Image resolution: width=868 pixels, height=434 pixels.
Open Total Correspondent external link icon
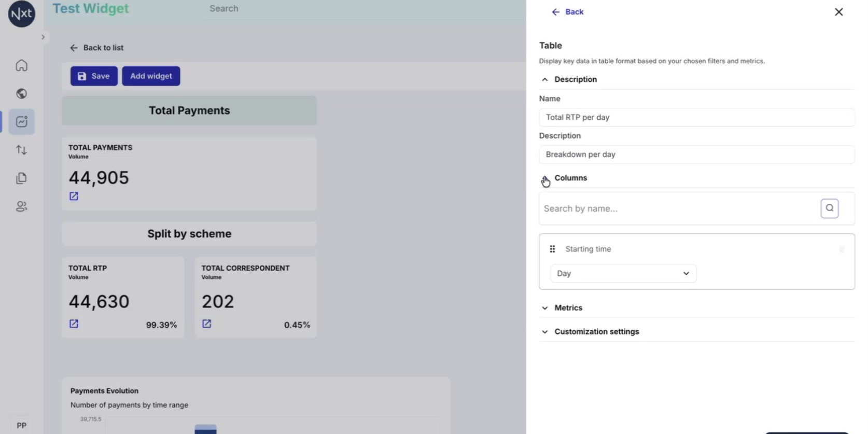pyautogui.click(x=207, y=324)
